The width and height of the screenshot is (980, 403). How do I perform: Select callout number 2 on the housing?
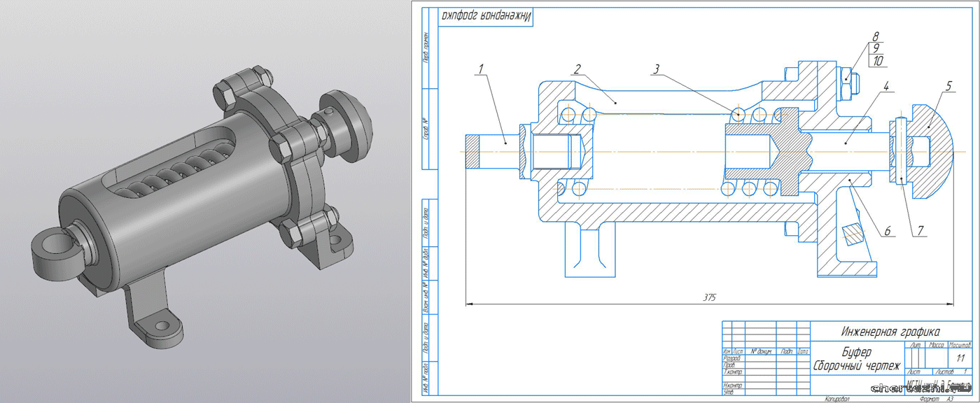click(x=577, y=69)
